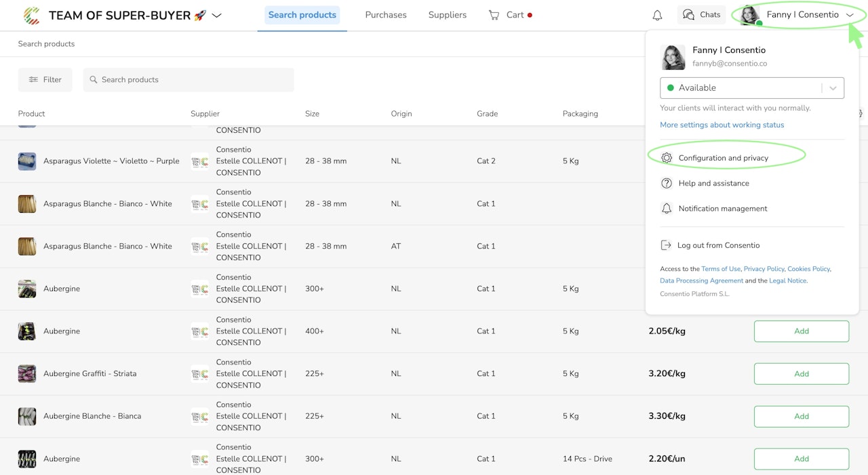Click the notification bell icon in header

click(x=657, y=15)
